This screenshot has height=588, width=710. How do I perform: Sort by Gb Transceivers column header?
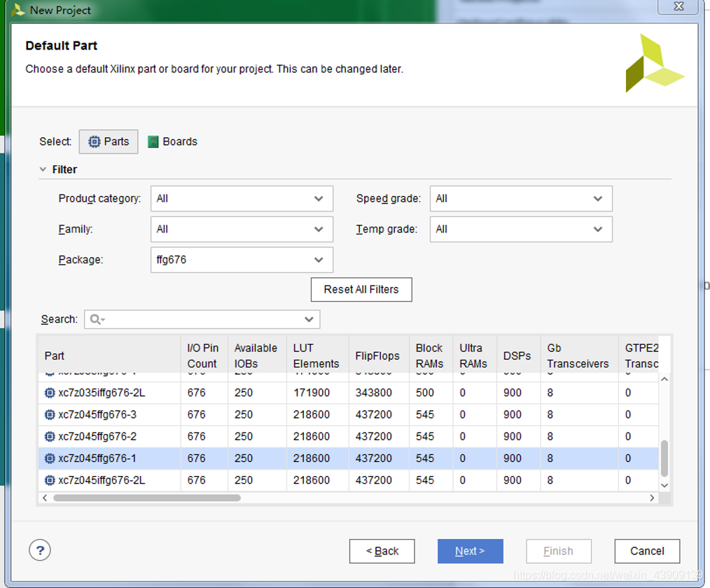tap(579, 356)
